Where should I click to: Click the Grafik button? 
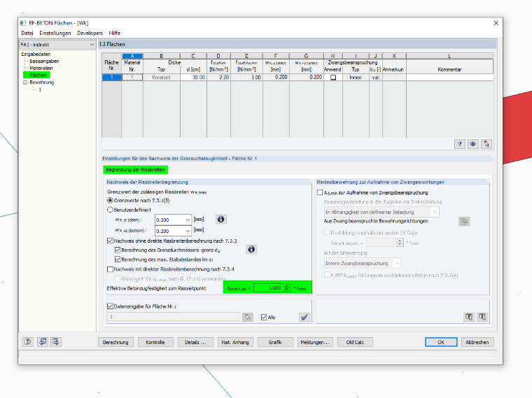(275, 342)
